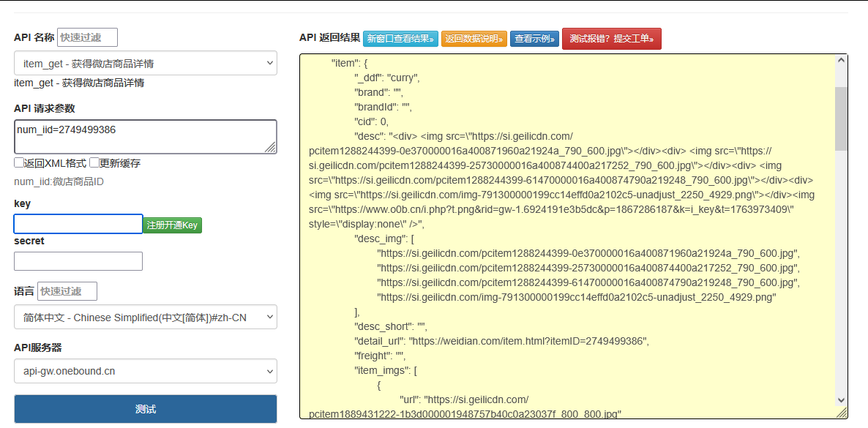Click the request parameters textarea resize handle
Screen dimensions: 868x428
[271, 148]
